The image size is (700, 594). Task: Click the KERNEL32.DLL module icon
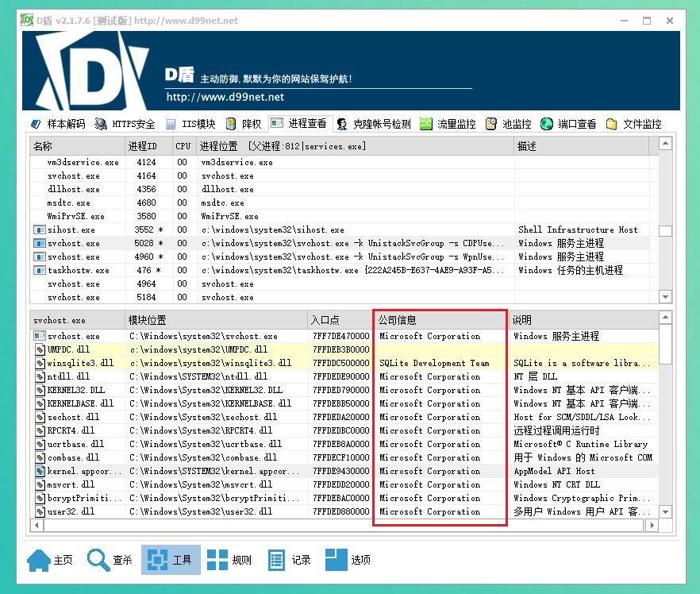40,390
